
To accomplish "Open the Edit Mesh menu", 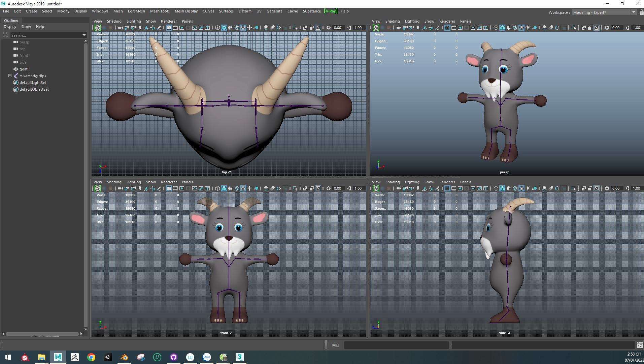I will click(136, 11).
